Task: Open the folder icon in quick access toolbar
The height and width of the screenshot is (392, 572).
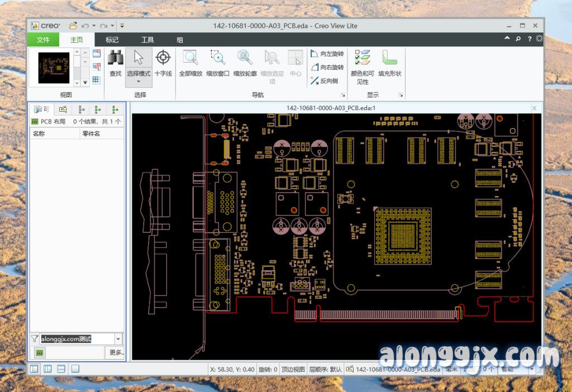Action: 73,26
